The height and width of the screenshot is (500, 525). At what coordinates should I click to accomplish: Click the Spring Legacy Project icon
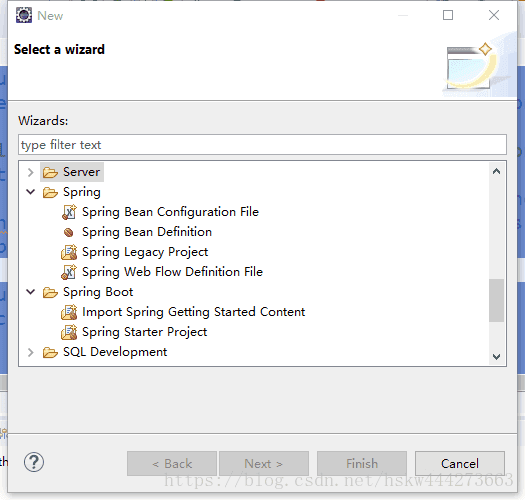69,252
